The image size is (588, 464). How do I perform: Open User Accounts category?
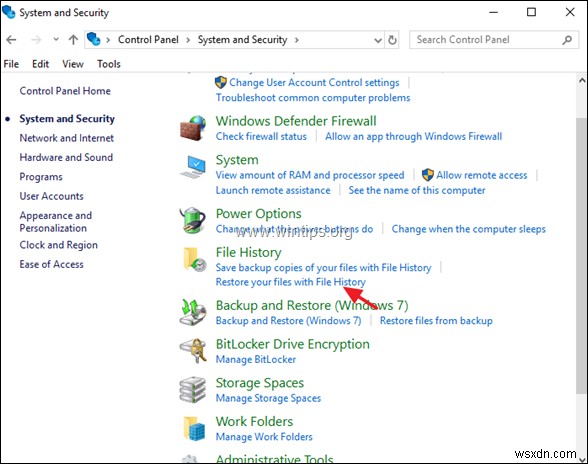(51, 196)
